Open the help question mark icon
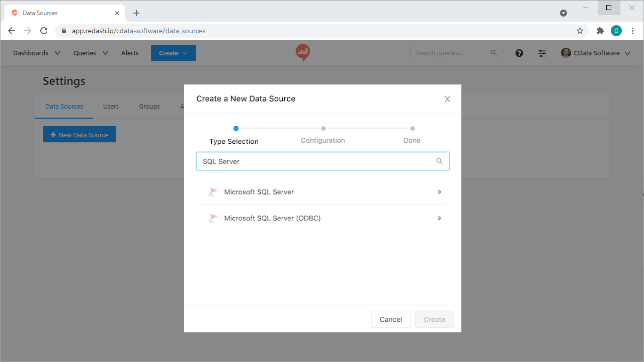 coord(519,53)
